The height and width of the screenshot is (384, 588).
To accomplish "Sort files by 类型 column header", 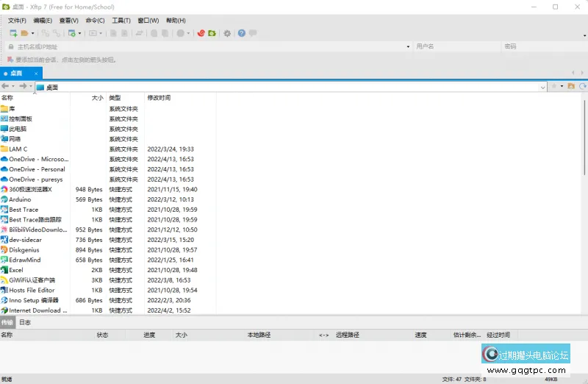I will (125, 98).
